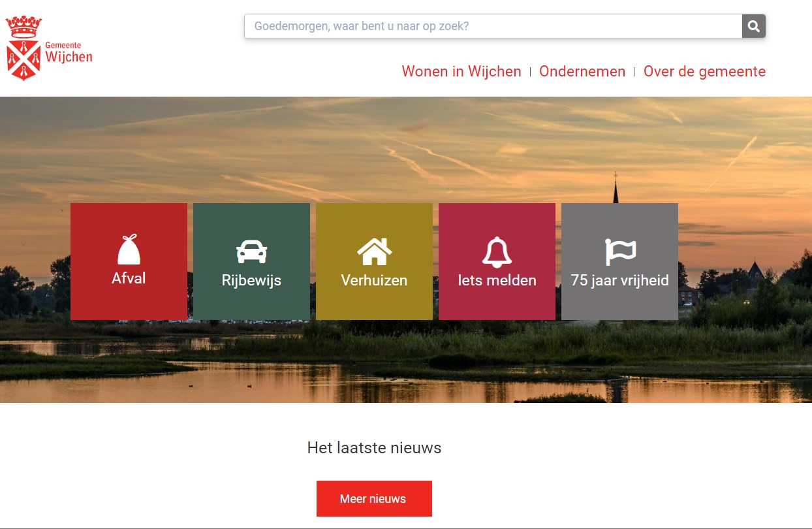This screenshot has height=529, width=812.
Task: Click the garbage bag icon for Afval
Action: pyautogui.click(x=129, y=249)
